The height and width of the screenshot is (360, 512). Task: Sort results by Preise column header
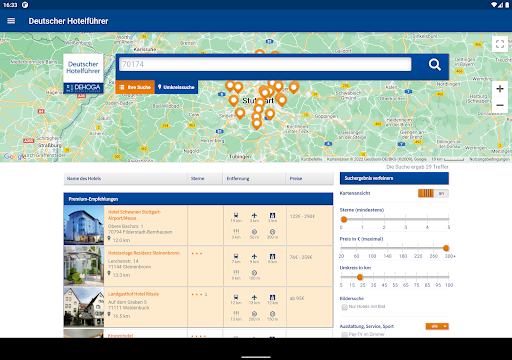296,179
